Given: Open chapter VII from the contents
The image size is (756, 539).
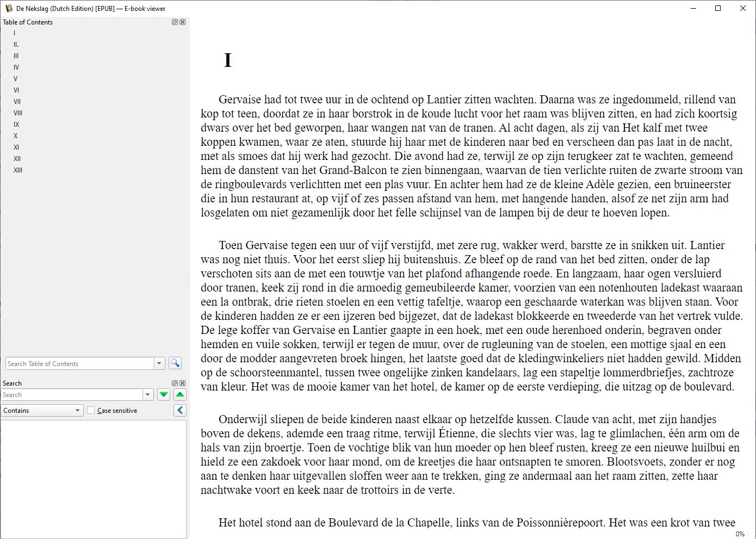Looking at the screenshot, I should pyautogui.click(x=17, y=102).
